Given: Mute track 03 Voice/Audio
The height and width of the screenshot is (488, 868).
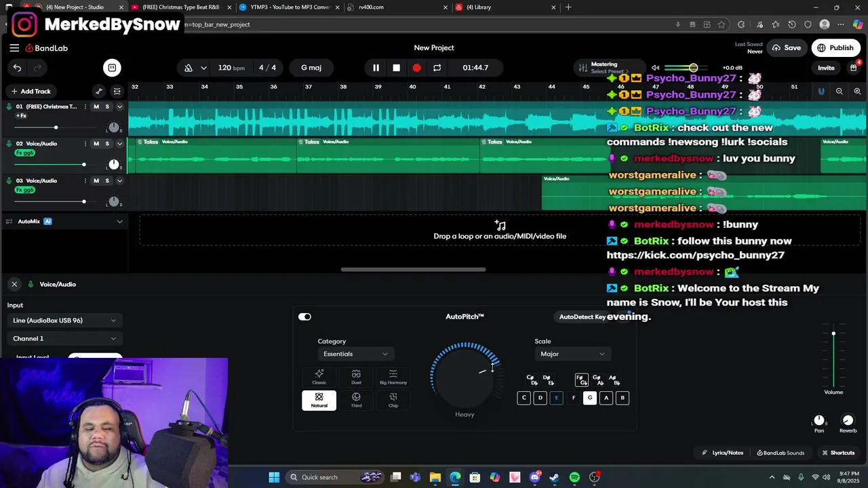Looking at the screenshot, I should [x=96, y=181].
